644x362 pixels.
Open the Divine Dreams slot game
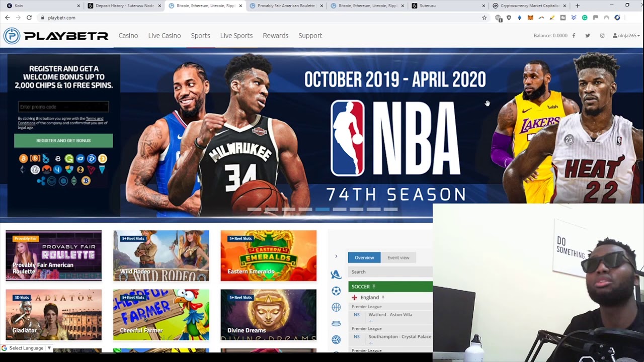[x=268, y=315]
